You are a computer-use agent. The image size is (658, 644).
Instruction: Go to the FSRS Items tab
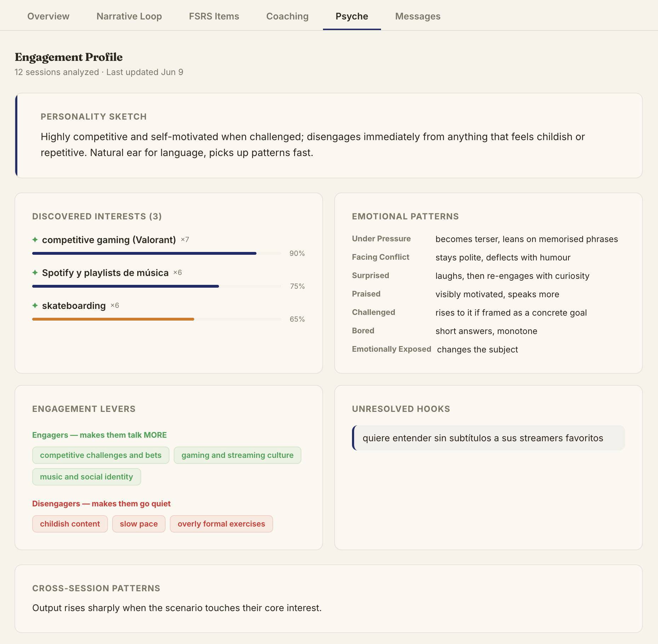pyautogui.click(x=214, y=16)
